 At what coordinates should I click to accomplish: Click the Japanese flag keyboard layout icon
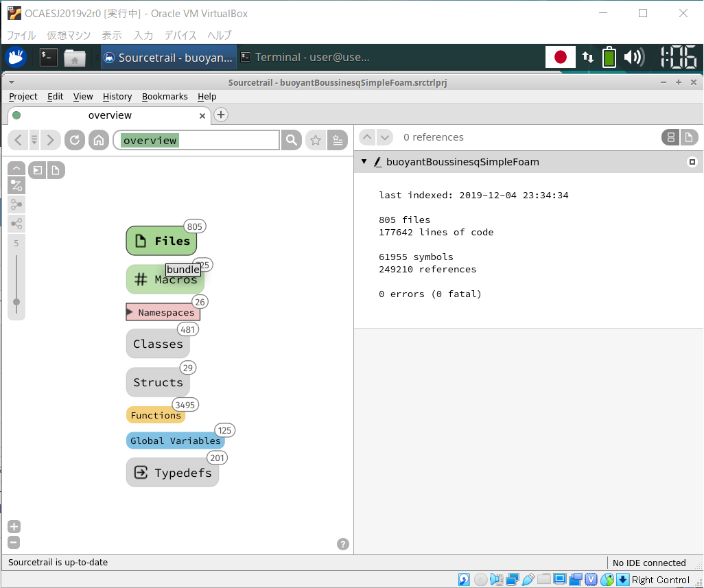point(561,57)
